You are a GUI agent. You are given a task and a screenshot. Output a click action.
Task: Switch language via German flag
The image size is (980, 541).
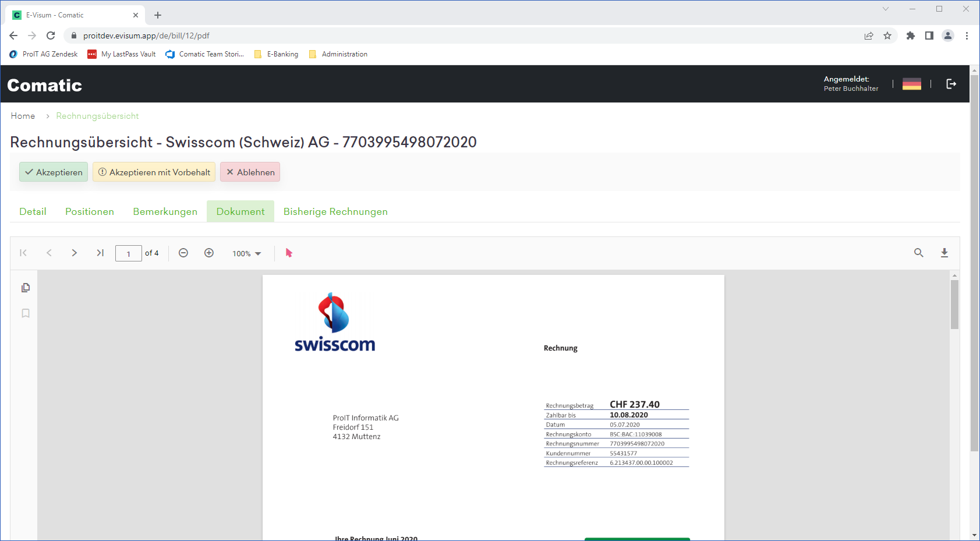(912, 84)
